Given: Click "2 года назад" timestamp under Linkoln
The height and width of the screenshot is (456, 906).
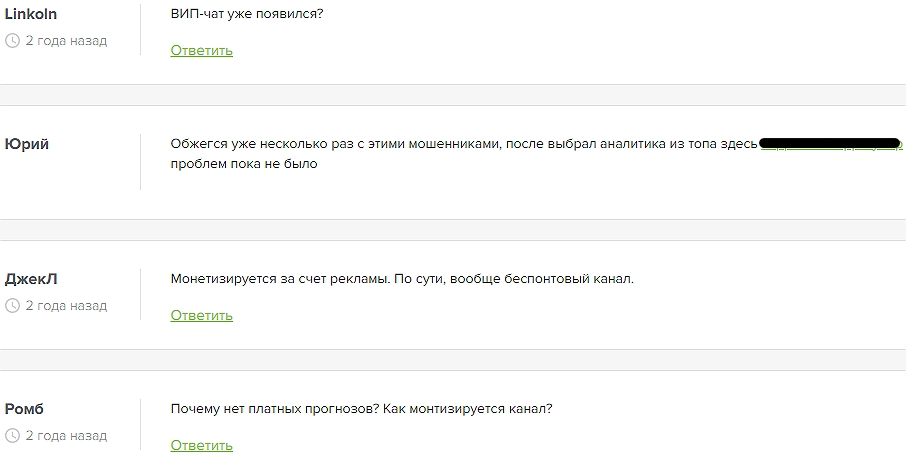Looking at the screenshot, I should (66, 41).
